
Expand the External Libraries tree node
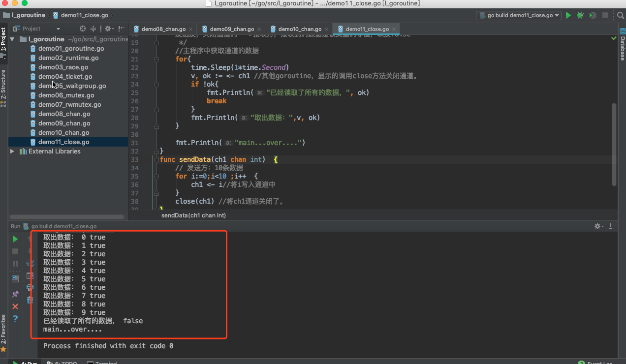click(12, 152)
